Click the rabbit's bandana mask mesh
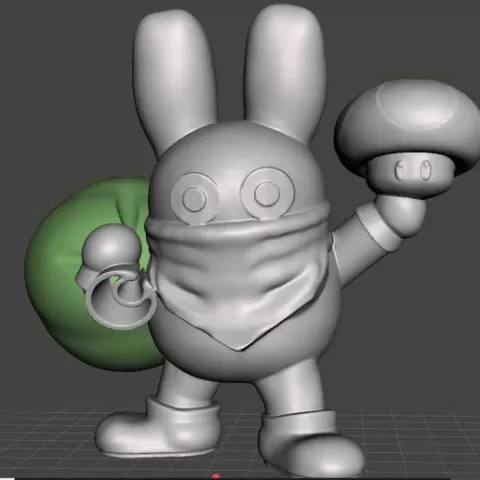480x480 pixels. [238, 274]
